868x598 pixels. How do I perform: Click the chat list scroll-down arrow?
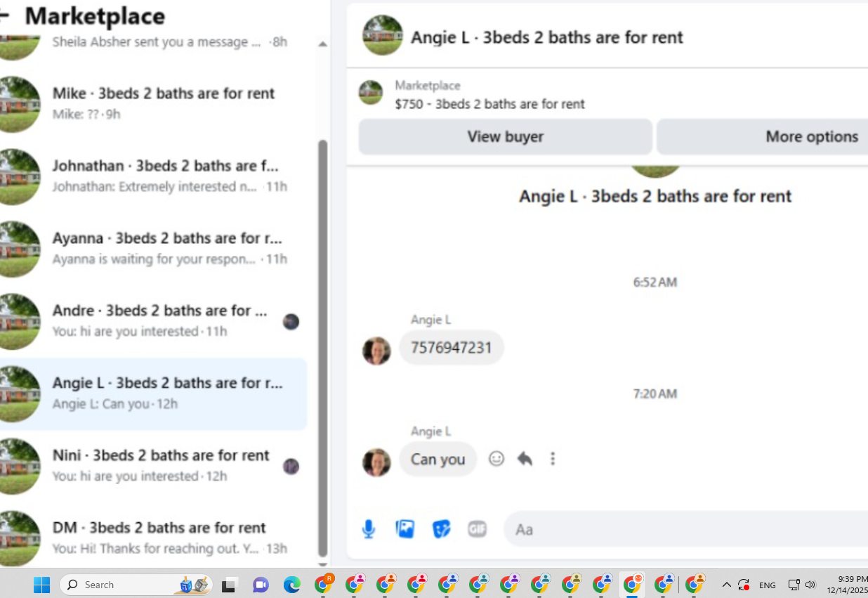tap(322, 564)
